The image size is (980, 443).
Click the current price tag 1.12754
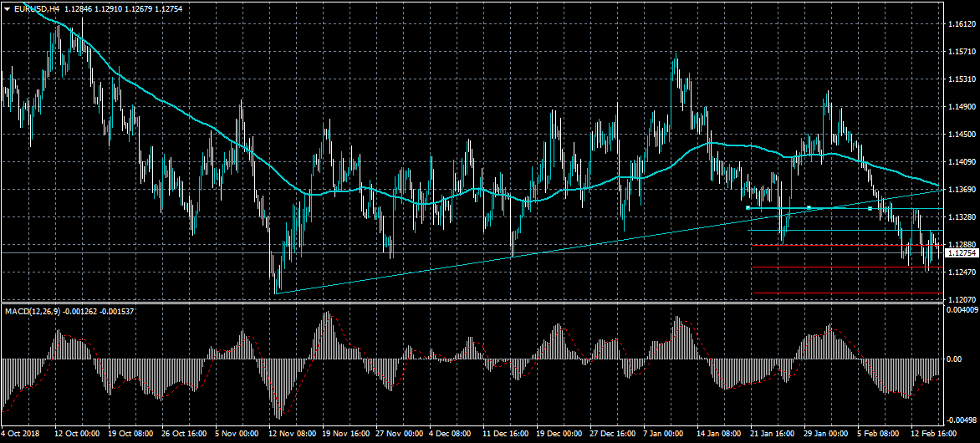click(x=962, y=253)
